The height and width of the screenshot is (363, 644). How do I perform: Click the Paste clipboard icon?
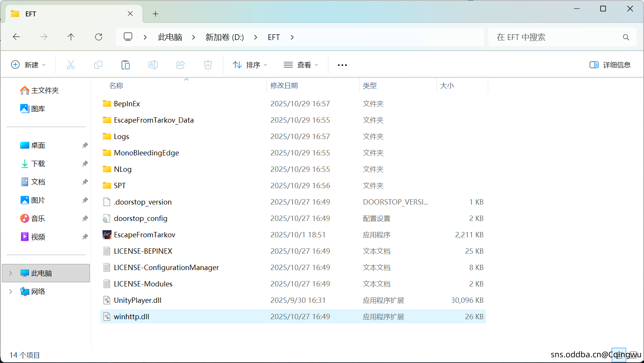(126, 65)
